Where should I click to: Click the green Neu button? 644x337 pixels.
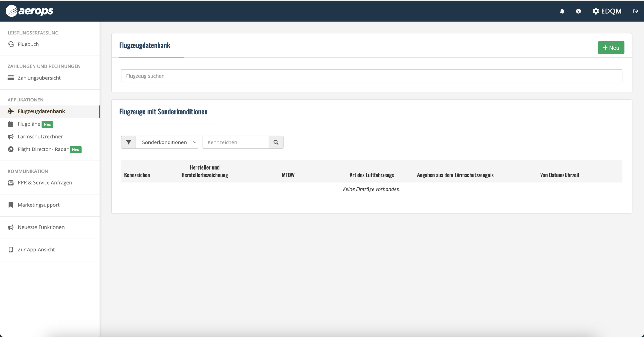611,48
